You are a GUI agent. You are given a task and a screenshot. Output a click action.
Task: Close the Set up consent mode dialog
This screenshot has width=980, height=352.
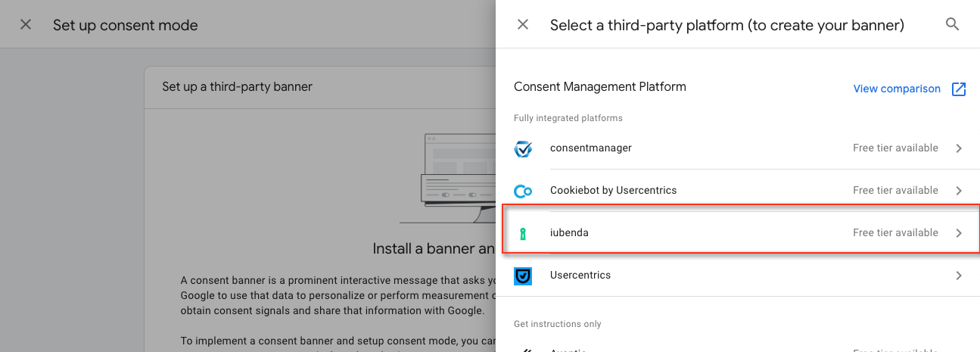click(26, 25)
